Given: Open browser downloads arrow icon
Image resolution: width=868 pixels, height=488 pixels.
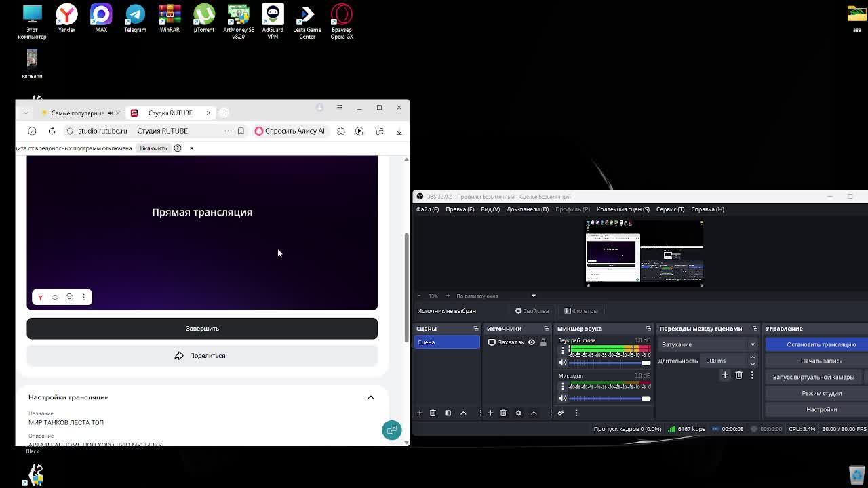Looking at the screenshot, I should [x=399, y=131].
